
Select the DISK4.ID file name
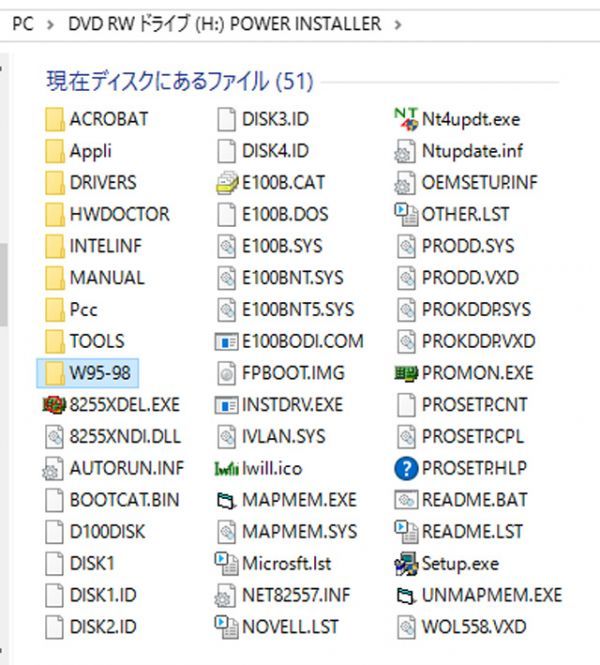[x=275, y=151]
